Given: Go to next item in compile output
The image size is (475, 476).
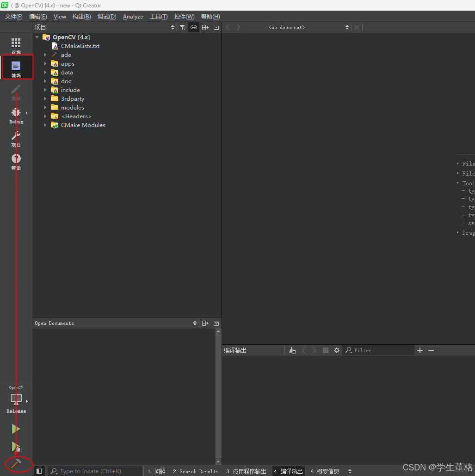Looking at the screenshot, I should pyautogui.click(x=314, y=350).
